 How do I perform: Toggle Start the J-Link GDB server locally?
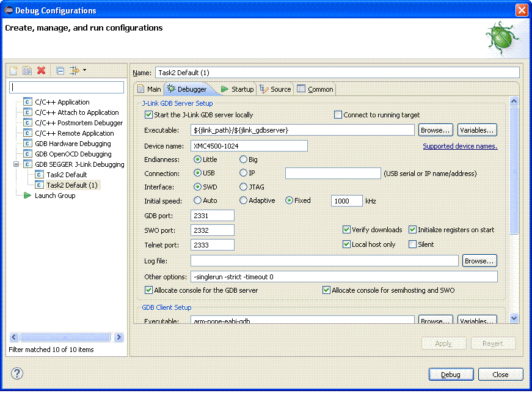(148, 115)
